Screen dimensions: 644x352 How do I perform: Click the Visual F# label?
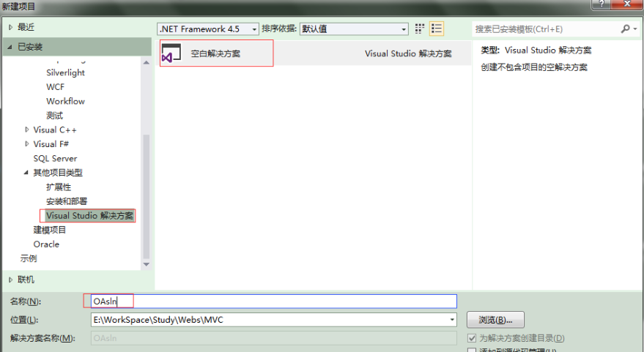click(51, 144)
